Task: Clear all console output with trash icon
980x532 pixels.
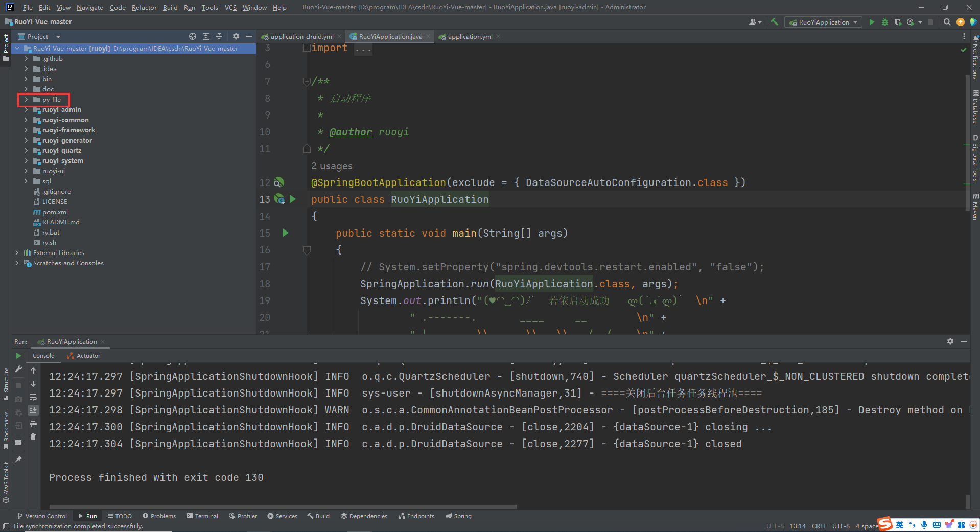Action: pos(33,437)
